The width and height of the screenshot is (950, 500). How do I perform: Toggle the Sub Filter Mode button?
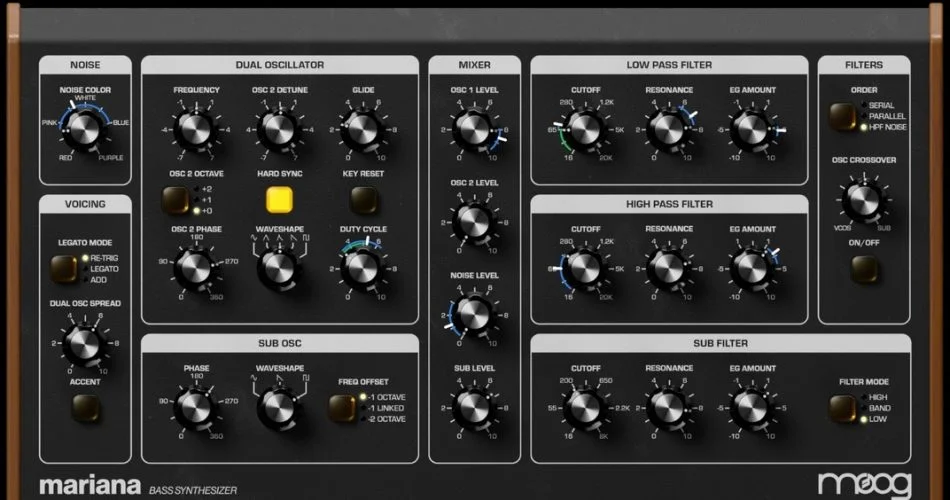[x=843, y=408]
